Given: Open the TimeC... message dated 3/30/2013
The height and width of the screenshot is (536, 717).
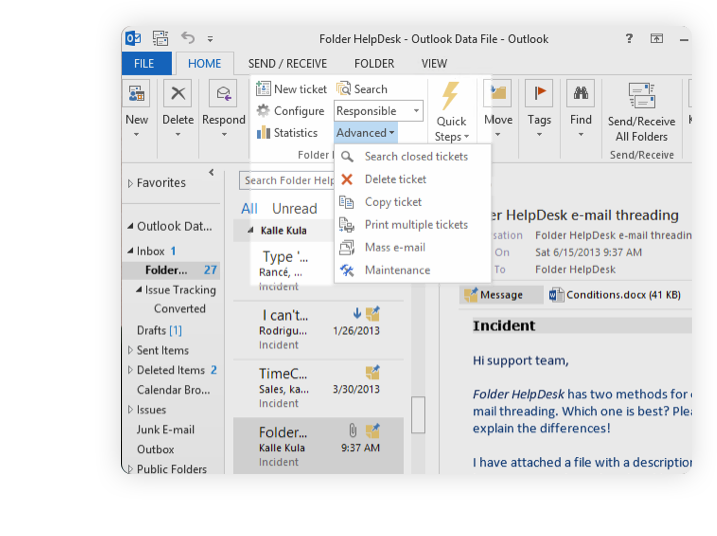Looking at the screenshot, I should [x=318, y=389].
